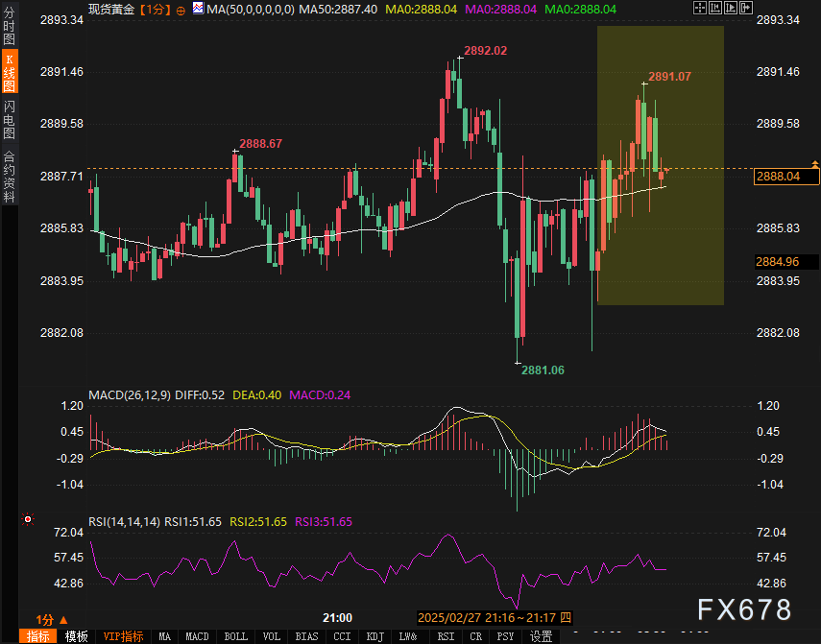The width and height of the screenshot is (821, 644).
Task: Click the export/pop-out arrow icon
Action: (746, 8)
